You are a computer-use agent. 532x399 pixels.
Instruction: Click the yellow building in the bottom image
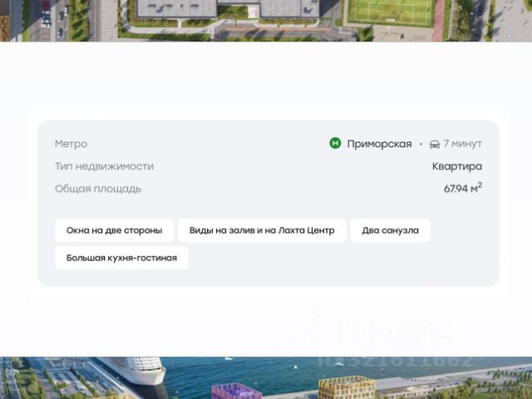pos(346,387)
